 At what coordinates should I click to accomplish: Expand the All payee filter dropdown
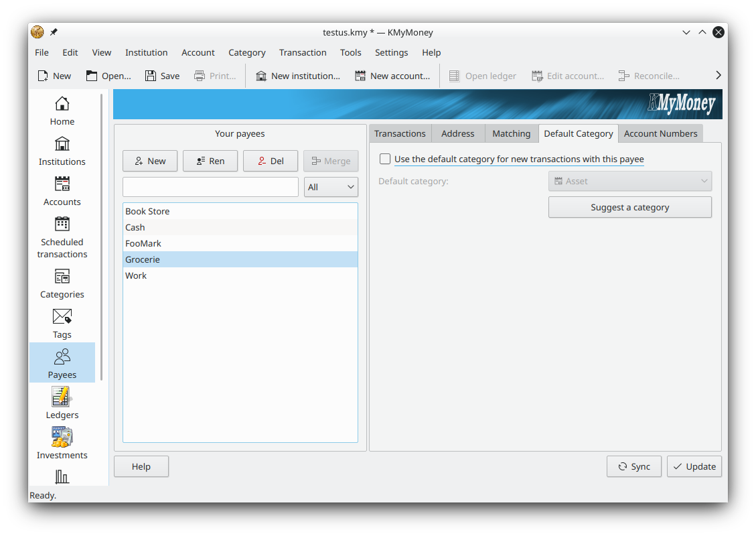pos(331,188)
